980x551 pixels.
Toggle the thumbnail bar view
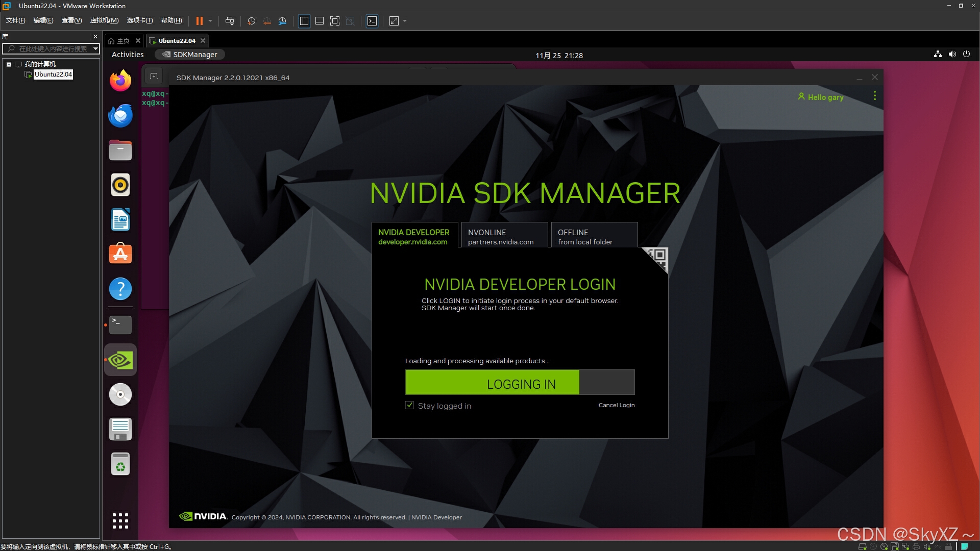tap(320, 21)
